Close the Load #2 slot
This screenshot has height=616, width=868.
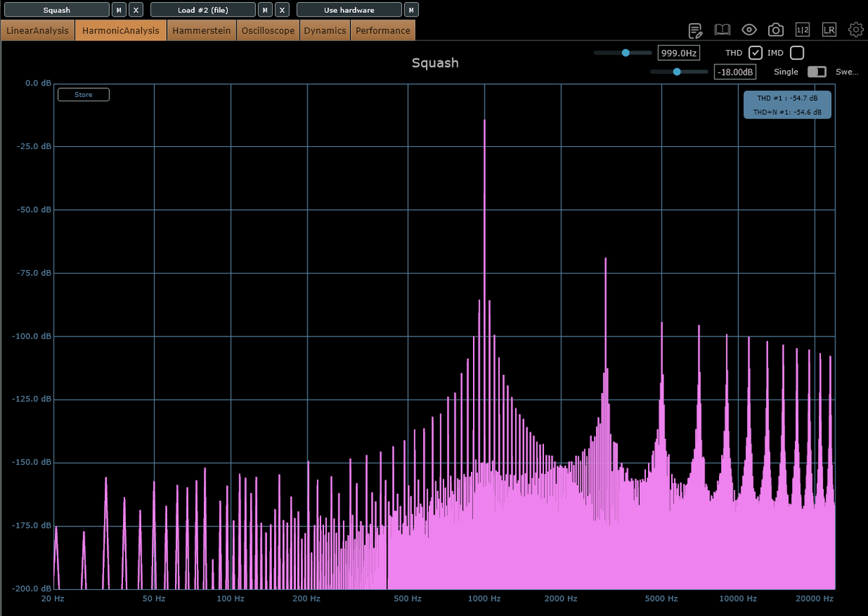pos(283,10)
